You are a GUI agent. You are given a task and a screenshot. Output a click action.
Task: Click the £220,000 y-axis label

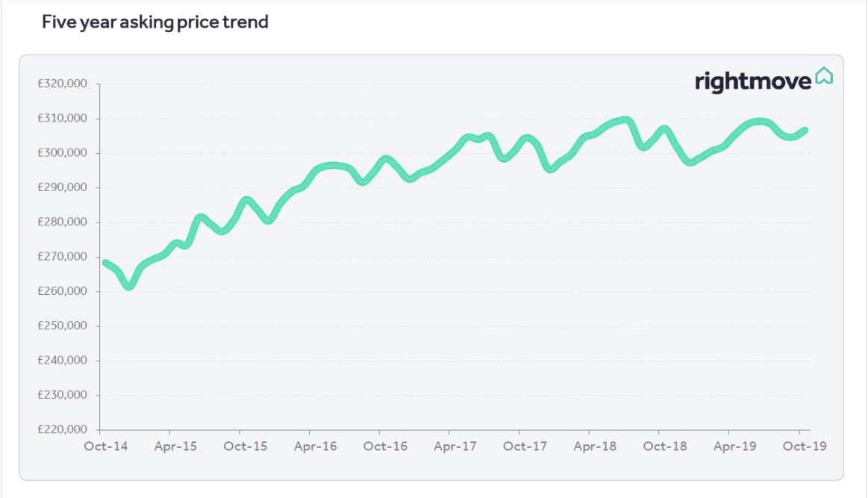pyautogui.click(x=63, y=429)
